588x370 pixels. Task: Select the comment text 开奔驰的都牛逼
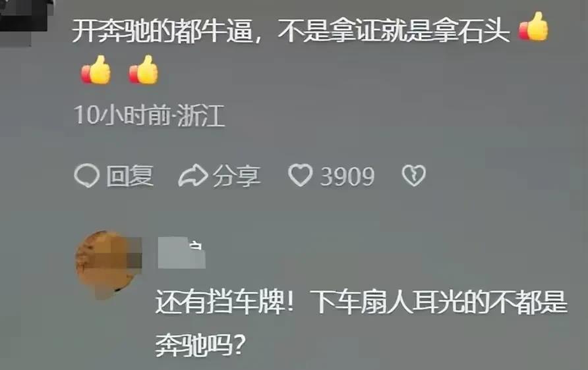coord(162,30)
